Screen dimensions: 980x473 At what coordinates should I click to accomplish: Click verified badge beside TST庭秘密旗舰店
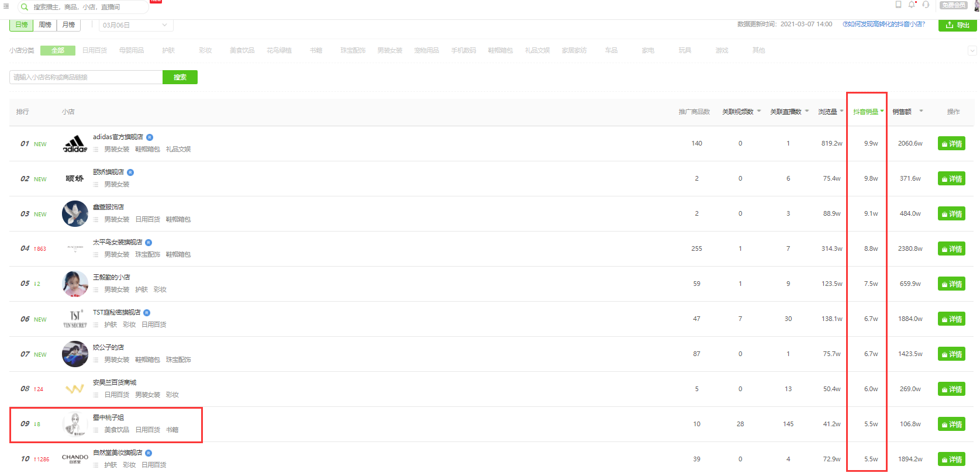147,313
